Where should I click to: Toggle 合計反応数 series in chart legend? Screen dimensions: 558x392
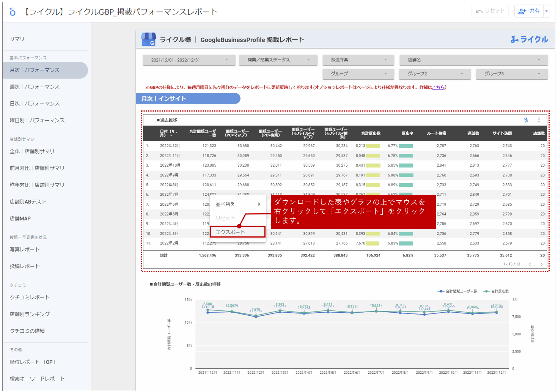[496, 291]
